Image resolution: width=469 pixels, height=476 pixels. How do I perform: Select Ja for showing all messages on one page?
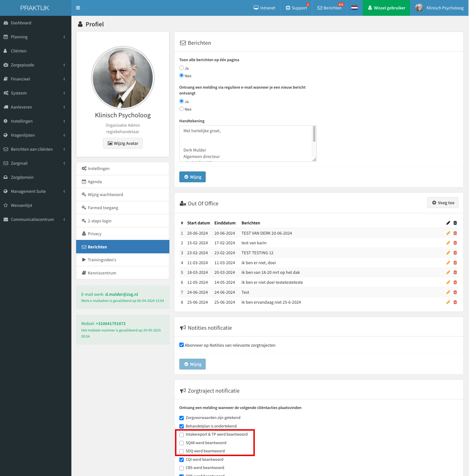[x=181, y=68]
